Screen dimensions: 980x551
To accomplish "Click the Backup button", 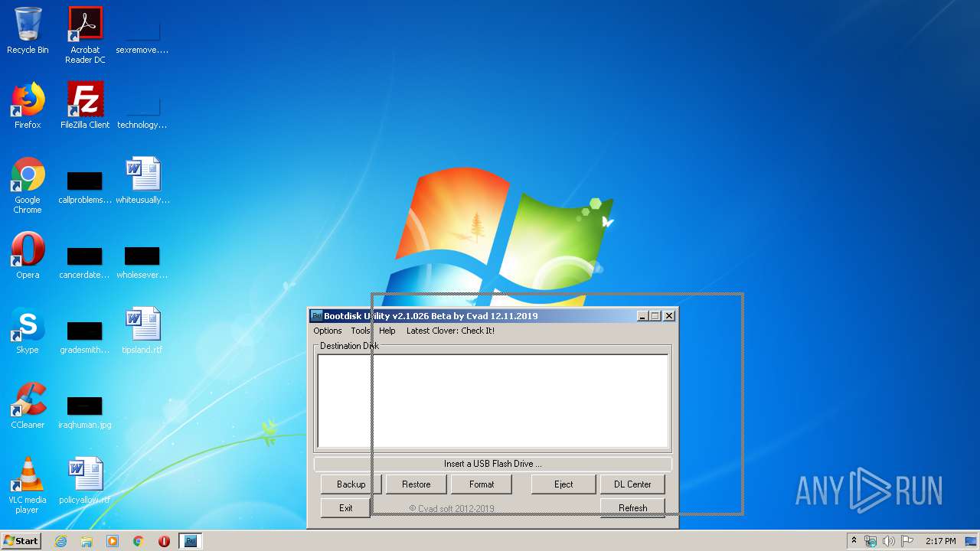I will pyautogui.click(x=351, y=484).
